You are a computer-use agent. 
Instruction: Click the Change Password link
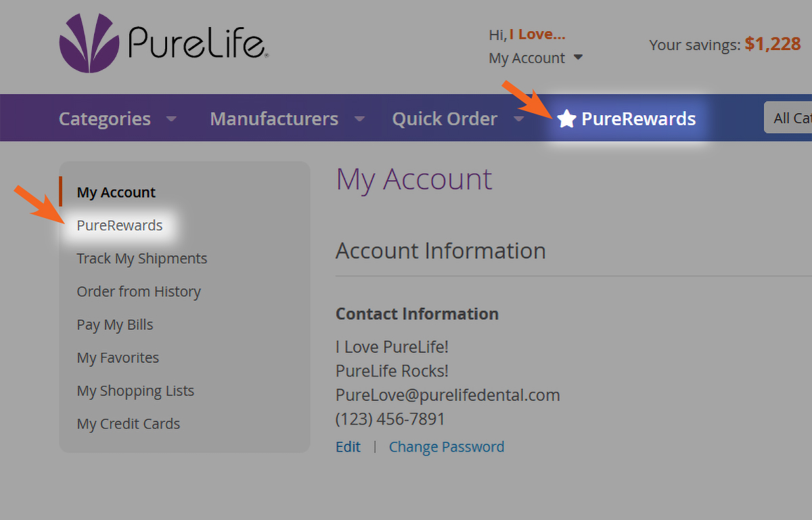tap(447, 447)
